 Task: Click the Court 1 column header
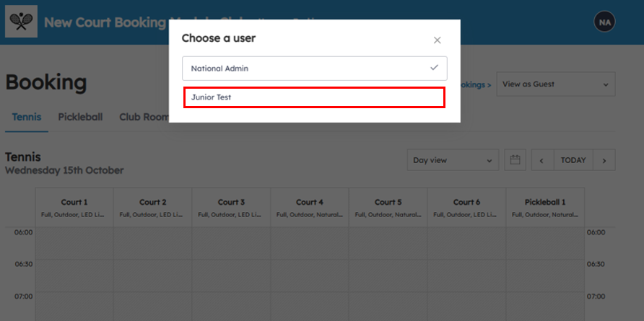[74, 208]
